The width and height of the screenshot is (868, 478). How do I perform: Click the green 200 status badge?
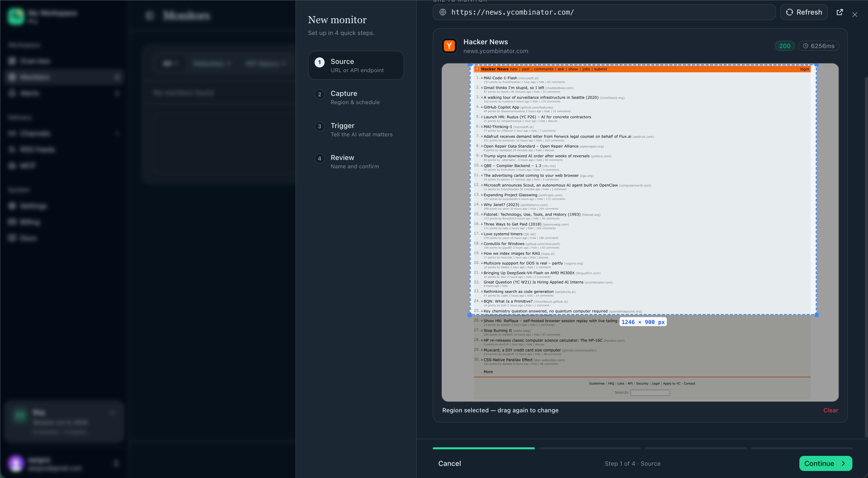[x=785, y=46]
